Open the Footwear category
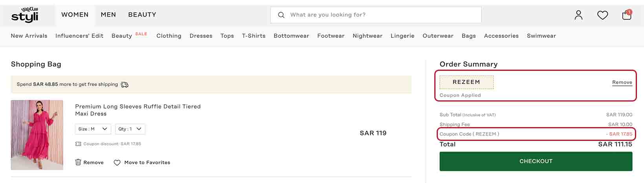 331,36
